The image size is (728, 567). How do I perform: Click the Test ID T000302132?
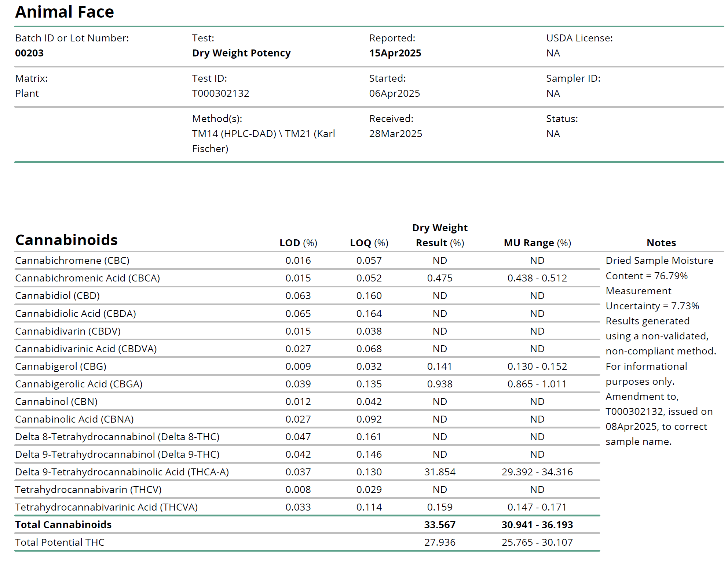[220, 93]
